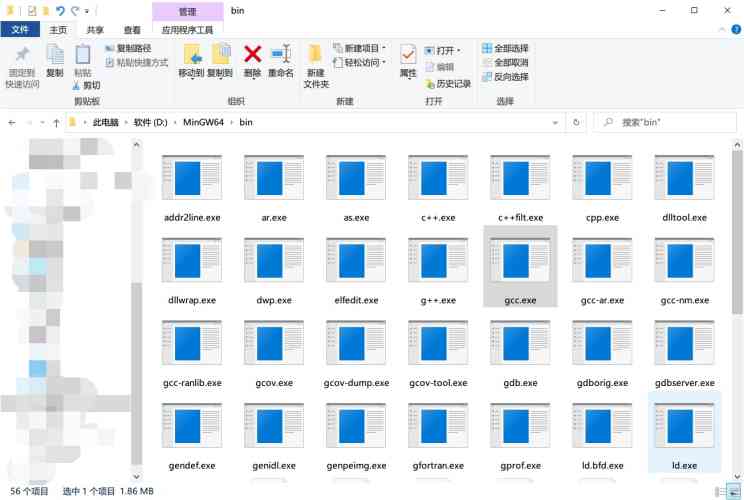Click the 移动到 folder icon
The image size is (744, 500).
coord(193,55)
